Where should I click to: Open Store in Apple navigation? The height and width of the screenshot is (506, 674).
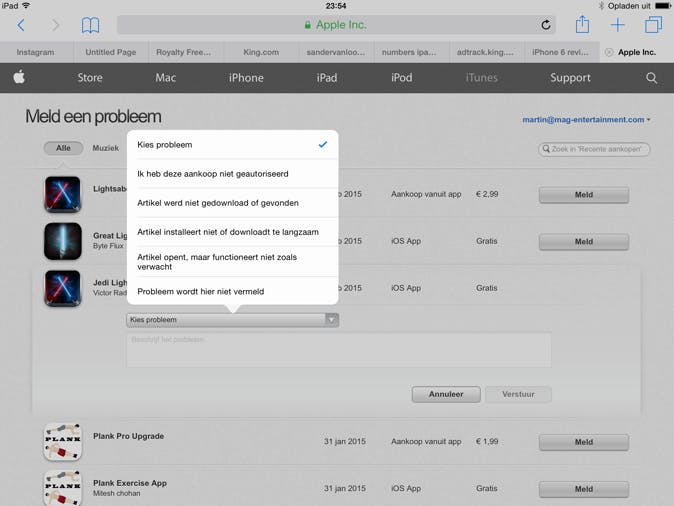tap(90, 78)
